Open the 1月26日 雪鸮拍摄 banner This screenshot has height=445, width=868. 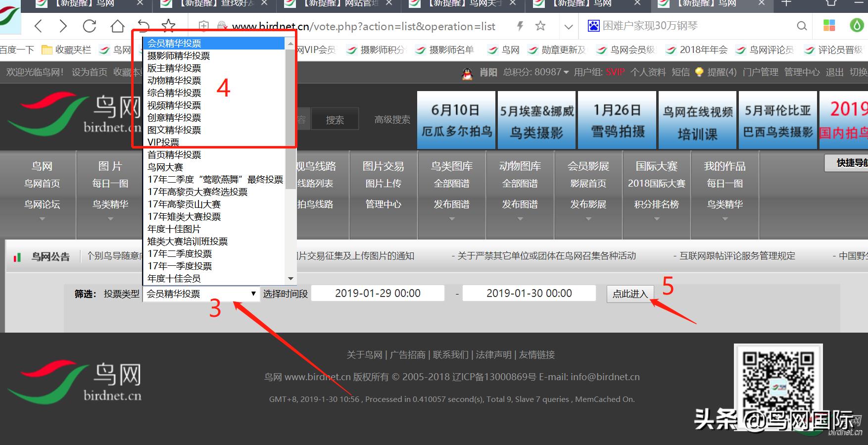coord(617,120)
